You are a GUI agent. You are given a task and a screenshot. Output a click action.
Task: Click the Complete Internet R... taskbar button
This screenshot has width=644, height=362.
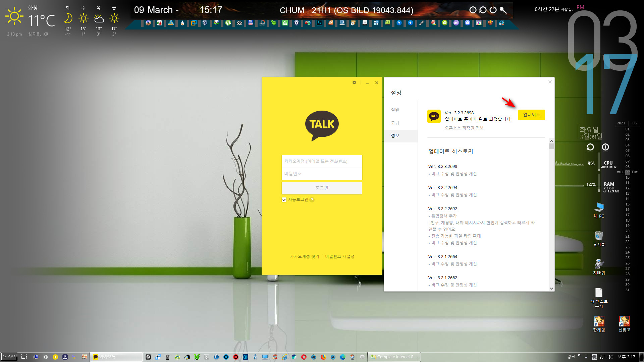click(394, 357)
